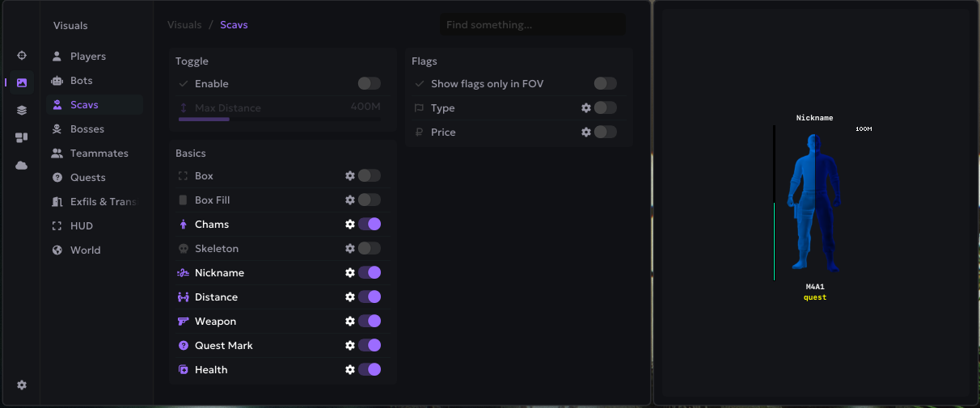Open the World menu entry
Viewport: 980px width, 408px height.
pyautogui.click(x=85, y=250)
